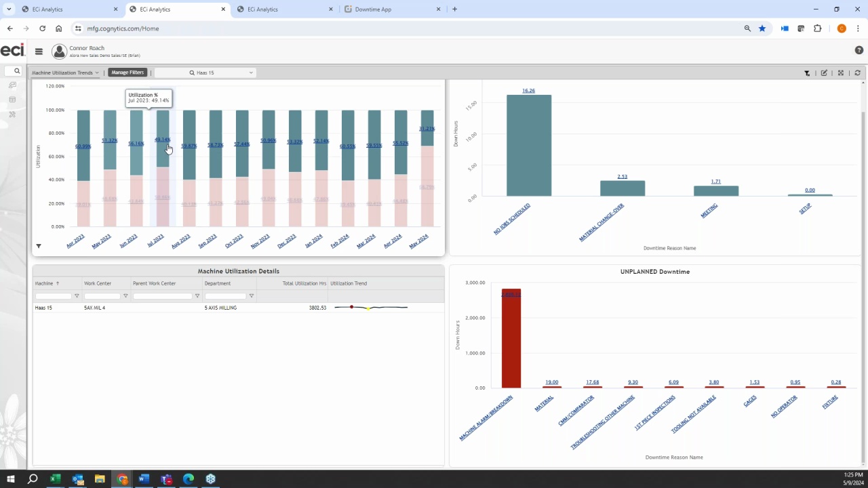The height and width of the screenshot is (488, 868).
Task: Click the filter icon under Parent Work Center column
Action: click(197, 296)
